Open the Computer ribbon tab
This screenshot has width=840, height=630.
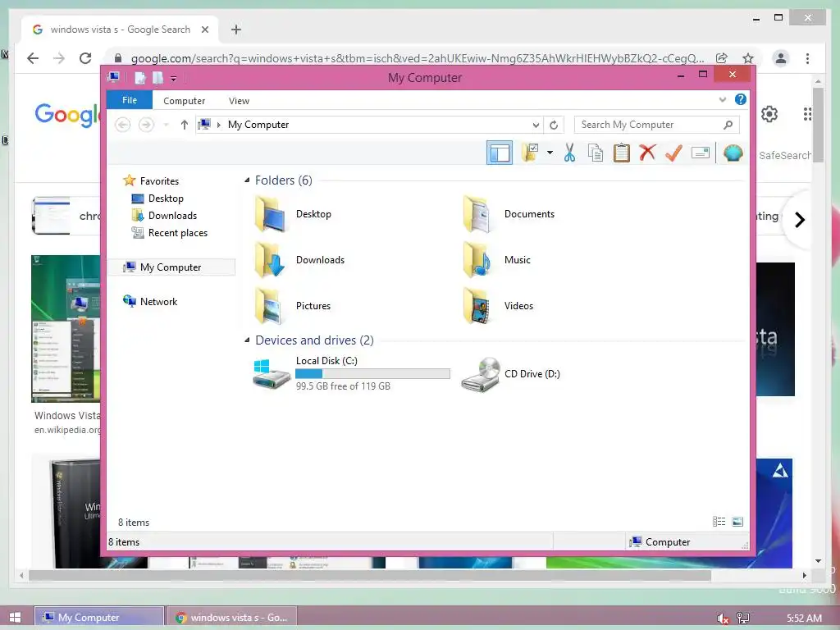point(185,101)
